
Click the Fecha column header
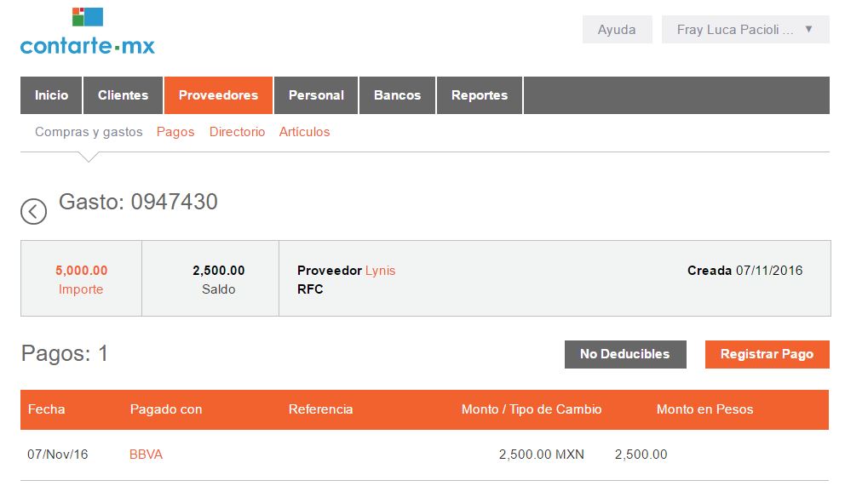[x=47, y=409]
